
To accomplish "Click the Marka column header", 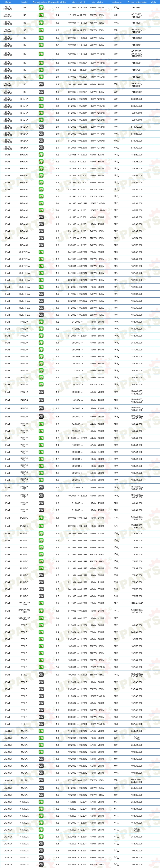I will pyautogui.click(x=8, y=2).
